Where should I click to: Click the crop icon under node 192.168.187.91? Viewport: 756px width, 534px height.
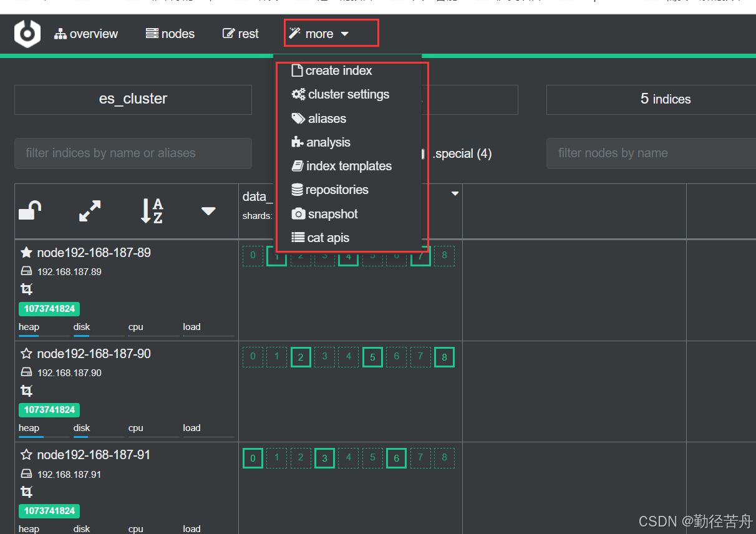point(26,492)
